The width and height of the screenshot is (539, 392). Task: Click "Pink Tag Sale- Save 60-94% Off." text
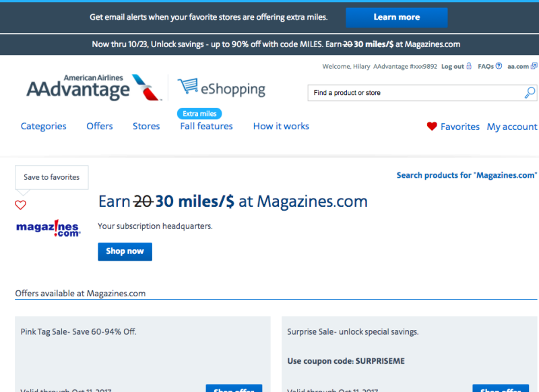coord(78,332)
